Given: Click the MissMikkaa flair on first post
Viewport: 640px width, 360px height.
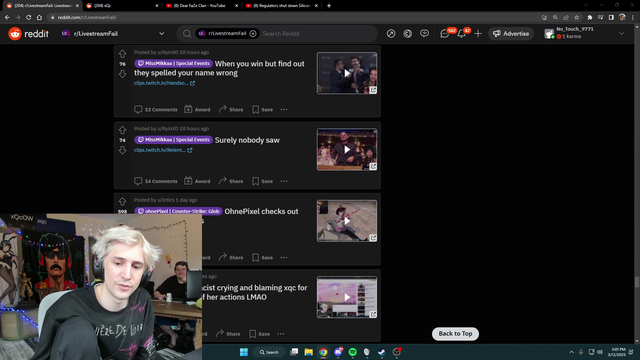Looking at the screenshot, I should coord(173,63).
